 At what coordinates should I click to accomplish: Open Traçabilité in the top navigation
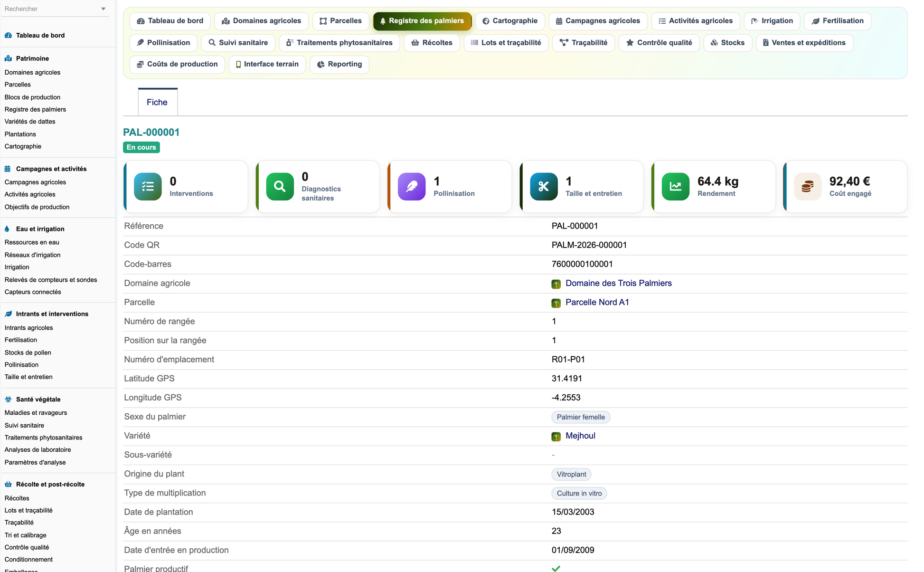pyautogui.click(x=584, y=43)
